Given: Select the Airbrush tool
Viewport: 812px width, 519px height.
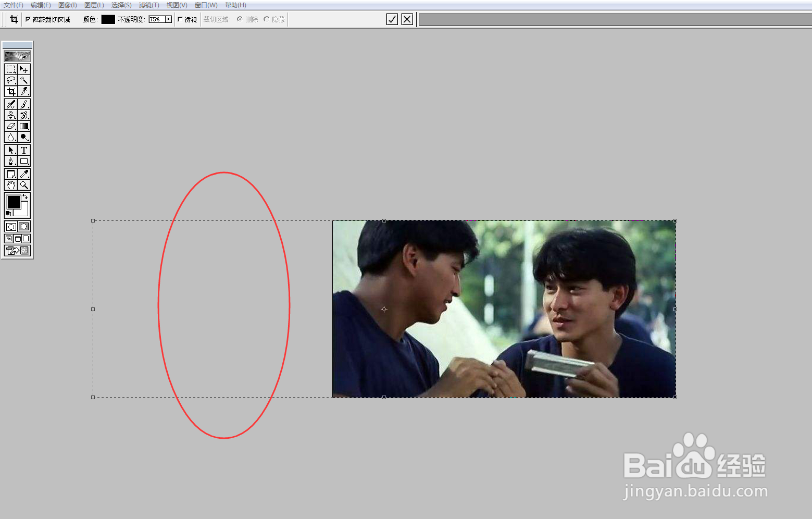Looking at the screenshot, I should pyautogui.click(x=11, y=104).
